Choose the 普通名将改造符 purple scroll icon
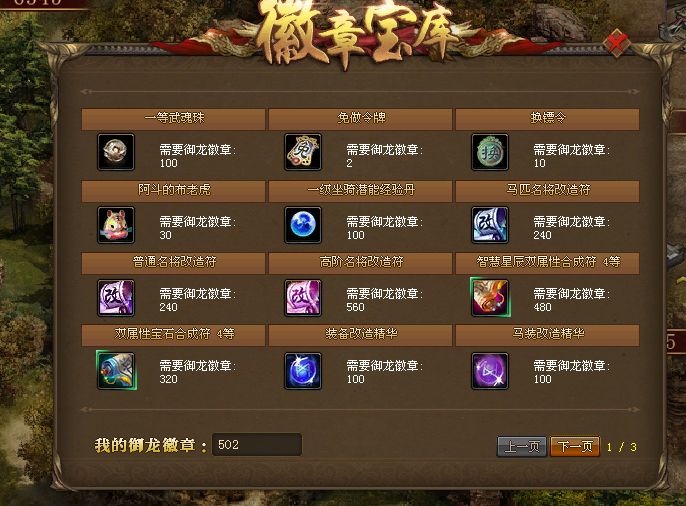 click(116, 297)
